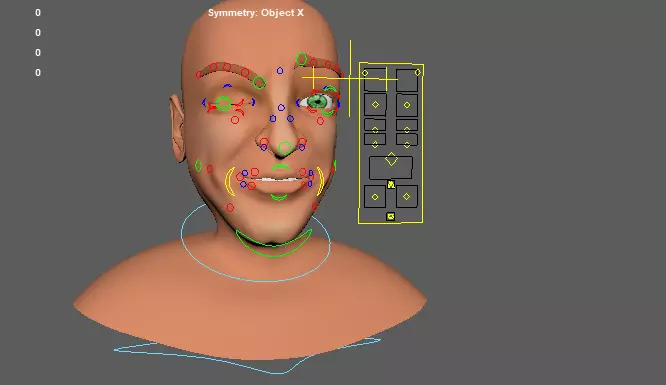Select the diamond handle in panel's top-left box

365,73
